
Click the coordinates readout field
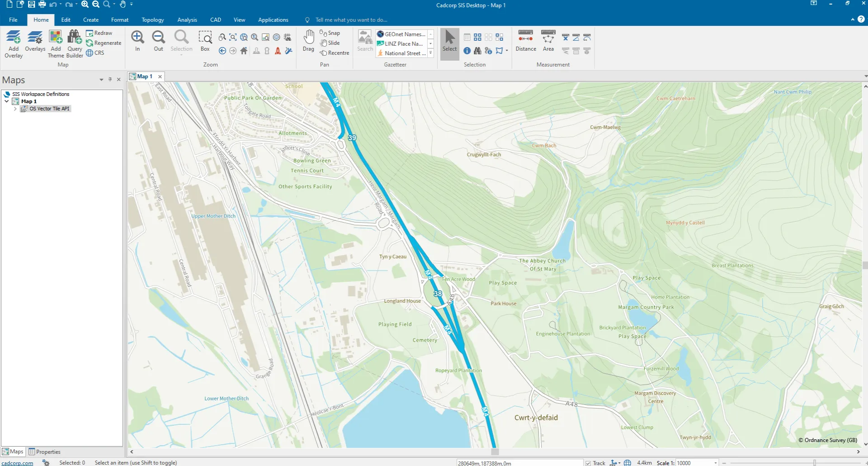pos(520,463)
